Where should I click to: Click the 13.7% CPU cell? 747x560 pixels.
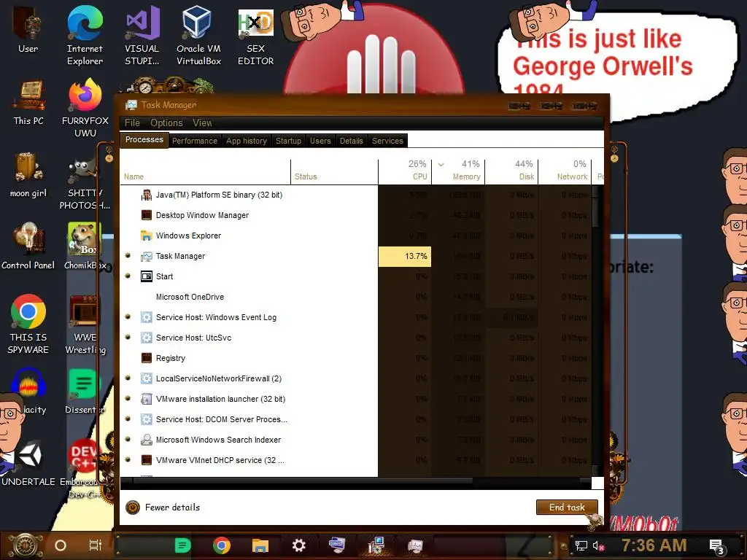(x=405, y=256)
